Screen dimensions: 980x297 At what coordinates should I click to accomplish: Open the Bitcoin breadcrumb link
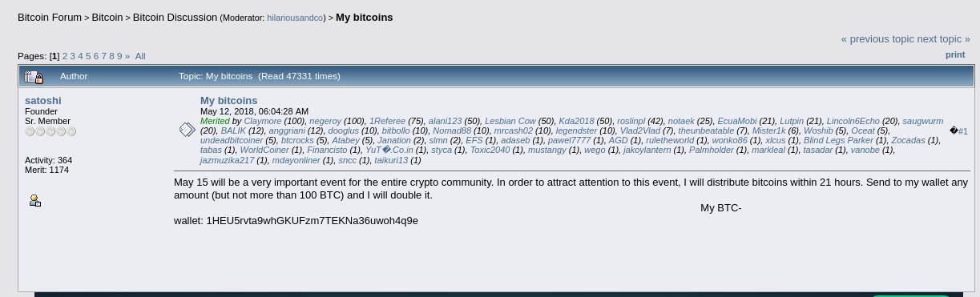pyautogui.click(x=107, y=17)
